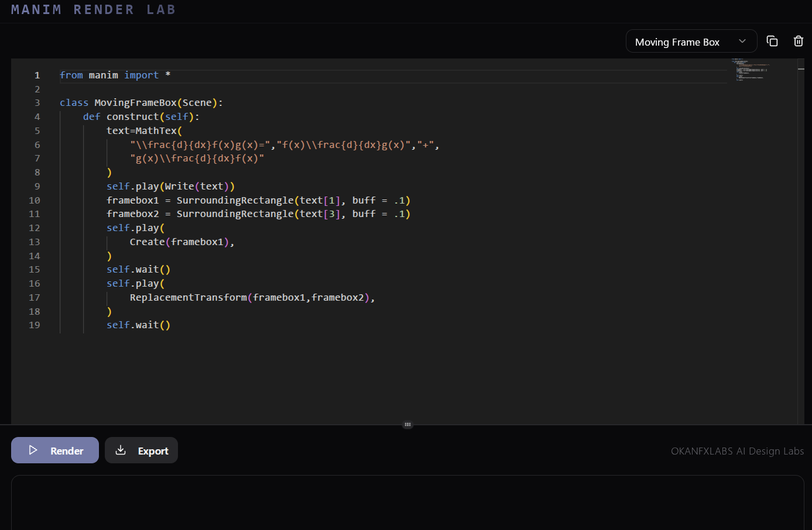
Task: Click the editor's vertical scrollbar track
Action: (x=800, y=234)
